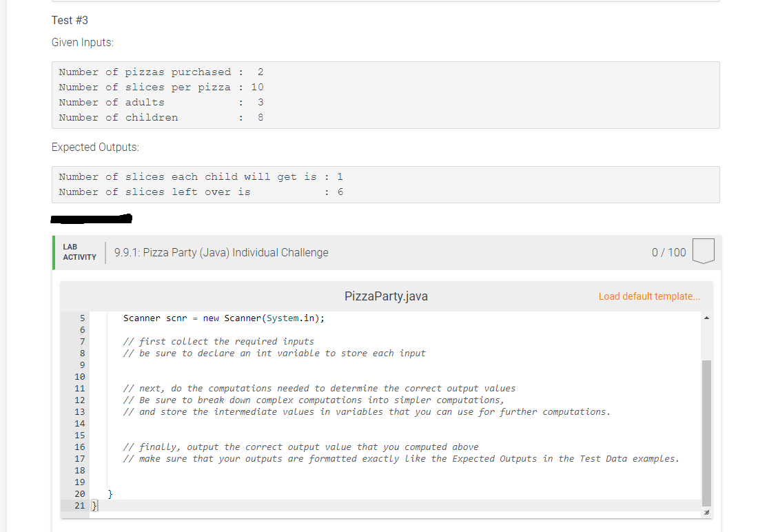Click the resize grip on the code editor
Image resolution: width=758 pixels, height=532 pixels.
[706, 512]
